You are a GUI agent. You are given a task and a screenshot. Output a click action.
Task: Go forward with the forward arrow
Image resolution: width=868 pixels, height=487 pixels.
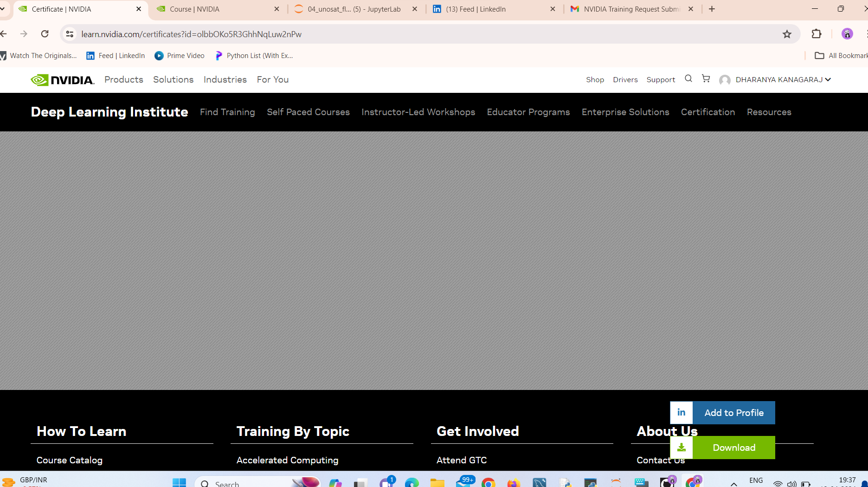(24, 34)
